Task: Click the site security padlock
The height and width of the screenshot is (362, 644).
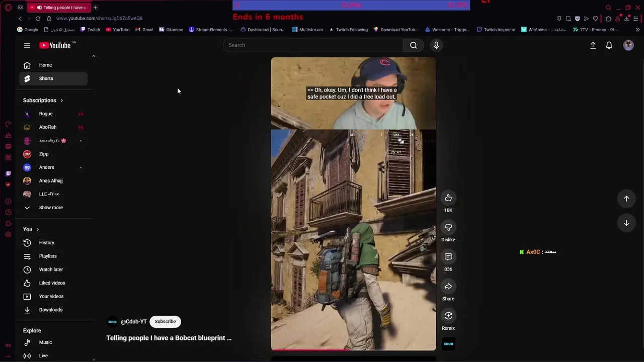Action: pos(49,19)
